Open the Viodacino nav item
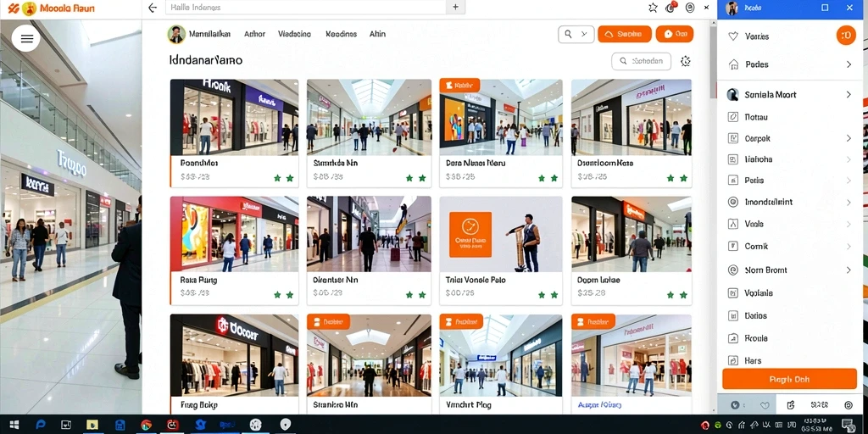This screenshot has width=868, height=434. point(294,34)
